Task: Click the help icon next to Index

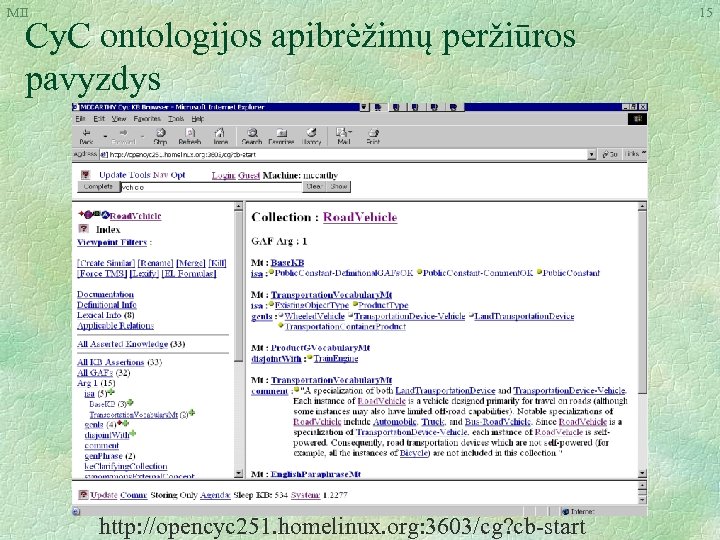Action: [x=84, y=229]
